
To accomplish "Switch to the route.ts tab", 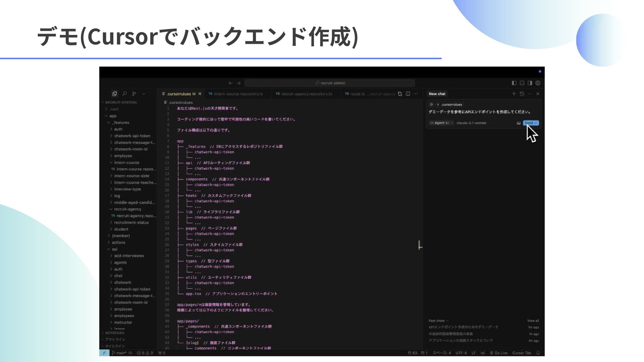I will point(357,94).
